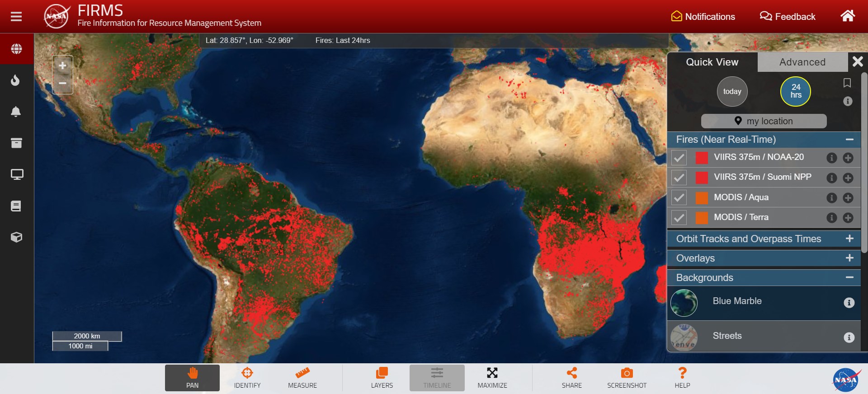Click the document book sidebar icon
Screen dimensions: 868x394
tap(16, 206)
